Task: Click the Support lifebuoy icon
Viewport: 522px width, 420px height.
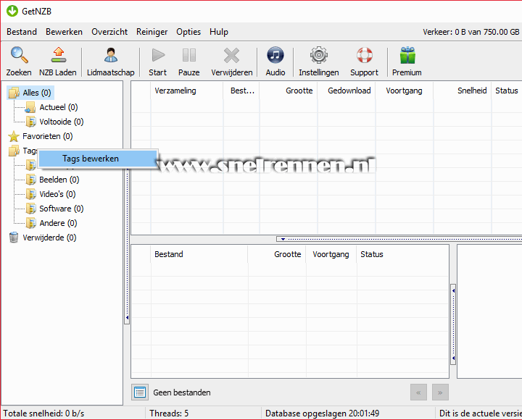Action: click(x=365, y=55)
